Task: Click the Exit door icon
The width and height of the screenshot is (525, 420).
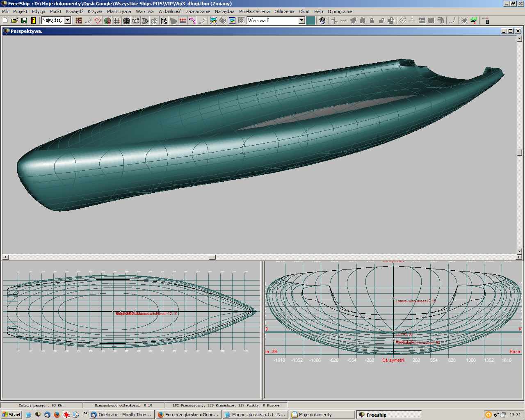Action: click(x=33, y=21)
